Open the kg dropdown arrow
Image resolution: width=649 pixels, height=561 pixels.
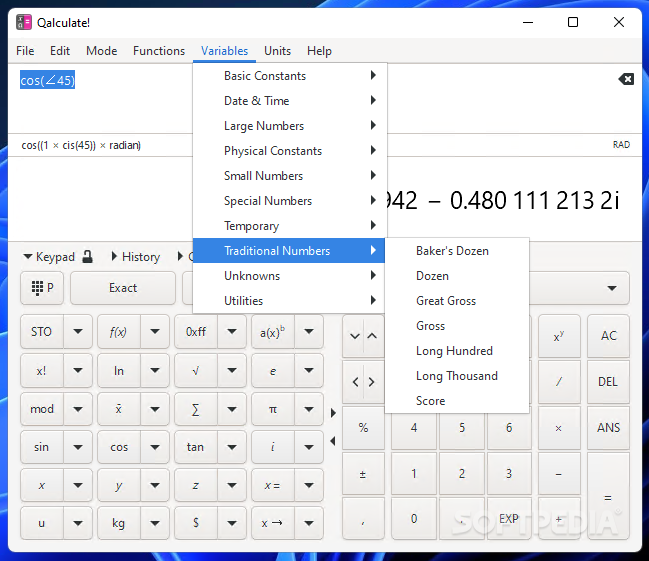tap(155, 523)
